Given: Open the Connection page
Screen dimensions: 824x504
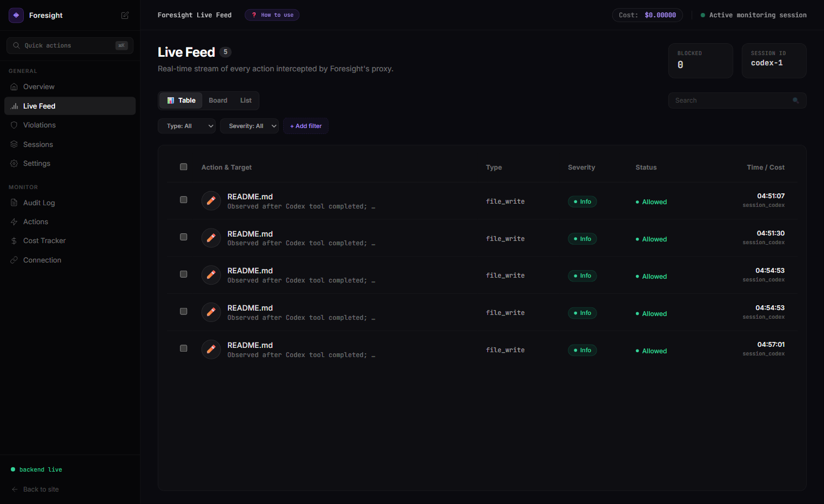Looking at the screenshot, I should (70, 260).
